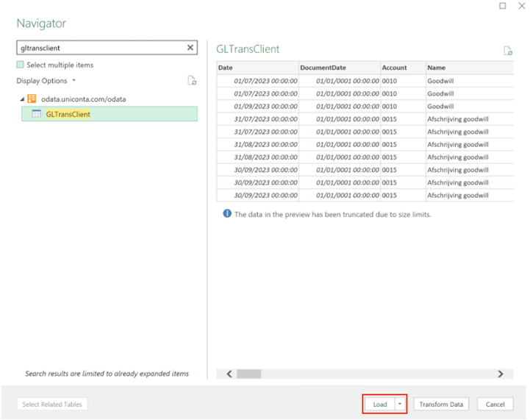Image resolution: width=530 pixels, height=420 pixels.
Task: Select GLTransClient in the navigator tree
Action: 68,114
